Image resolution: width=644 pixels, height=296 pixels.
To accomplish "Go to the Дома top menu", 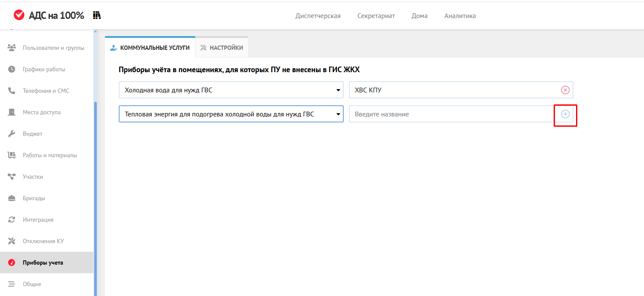I will click(x=419, y=16).
